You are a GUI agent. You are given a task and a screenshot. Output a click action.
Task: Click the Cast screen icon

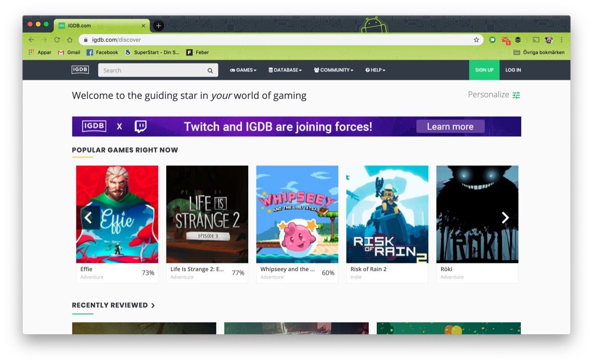[536, 40]
